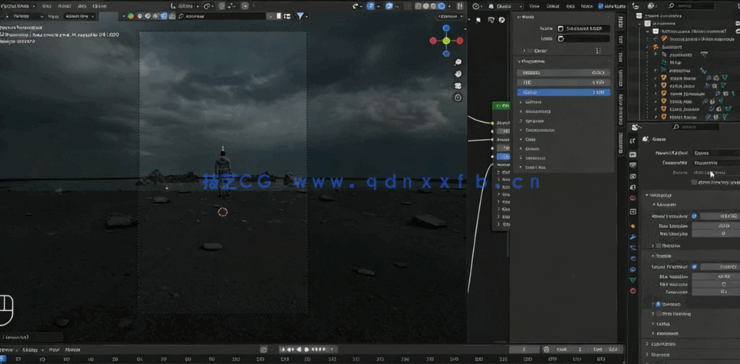The image size is (740, 364).
Task: Open the outliner display mode icon
Action: [652, 6]
